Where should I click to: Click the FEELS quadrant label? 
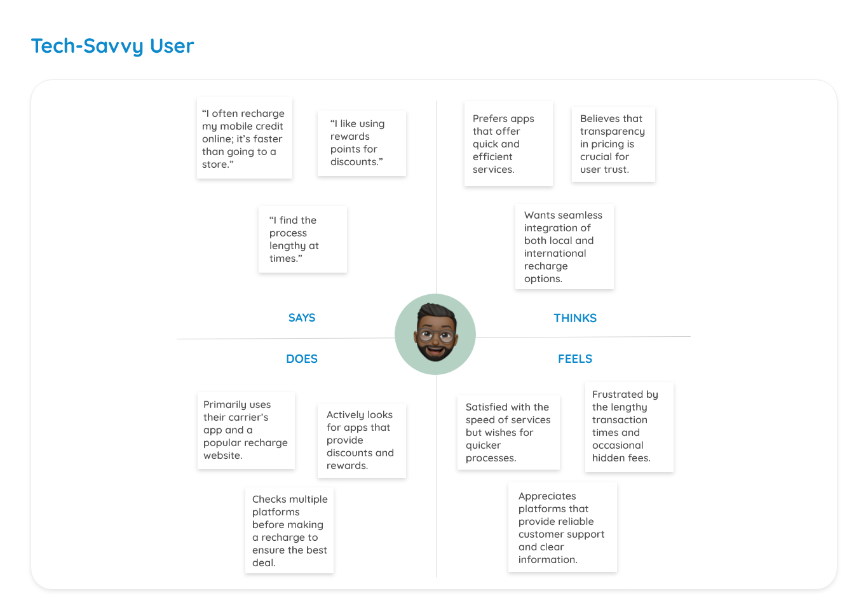tap(575, 359)
